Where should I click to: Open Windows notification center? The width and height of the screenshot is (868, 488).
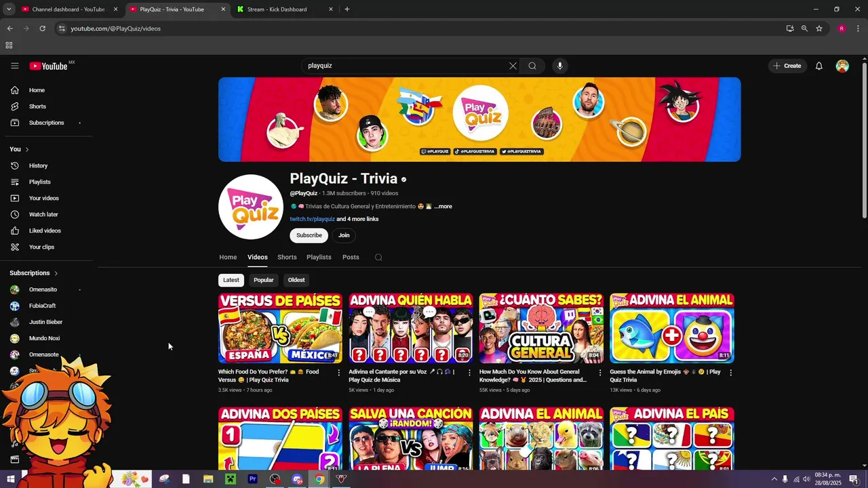click(x=854, y=479)
